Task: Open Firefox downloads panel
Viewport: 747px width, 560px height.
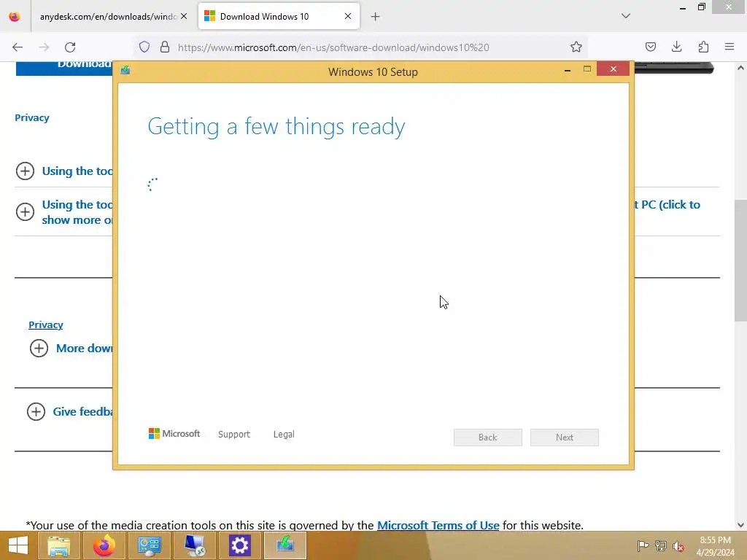Action: (x=676, y=47)
